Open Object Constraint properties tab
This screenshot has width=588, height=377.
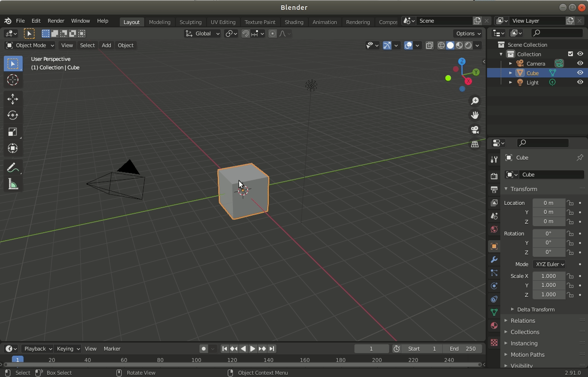pos(494,299)
